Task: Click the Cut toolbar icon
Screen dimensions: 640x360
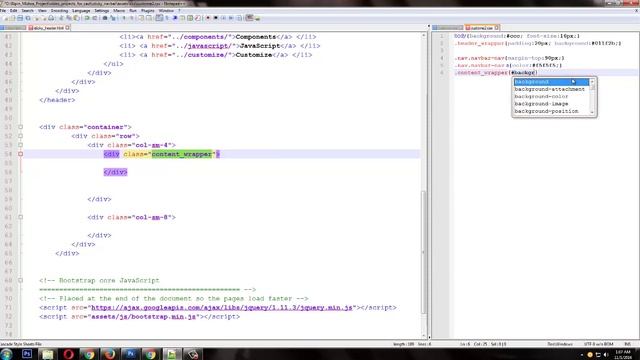Action: [x=61, y=18]
